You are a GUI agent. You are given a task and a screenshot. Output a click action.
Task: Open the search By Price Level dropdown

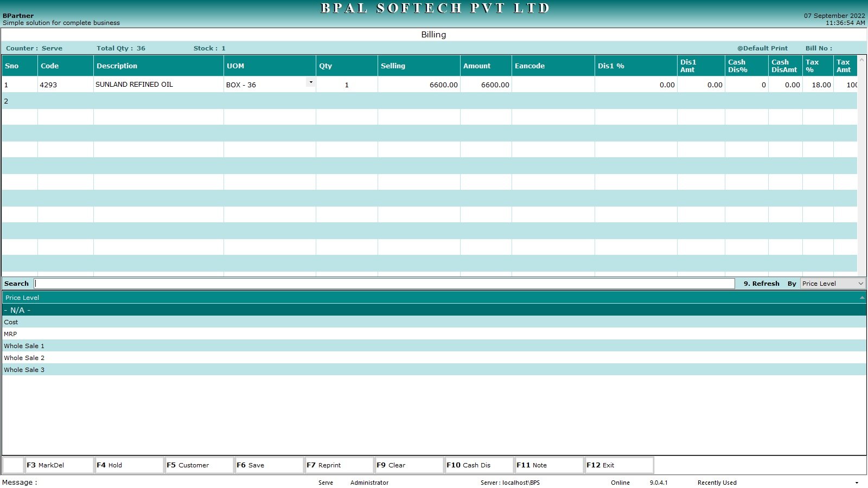tap(860, 284)
